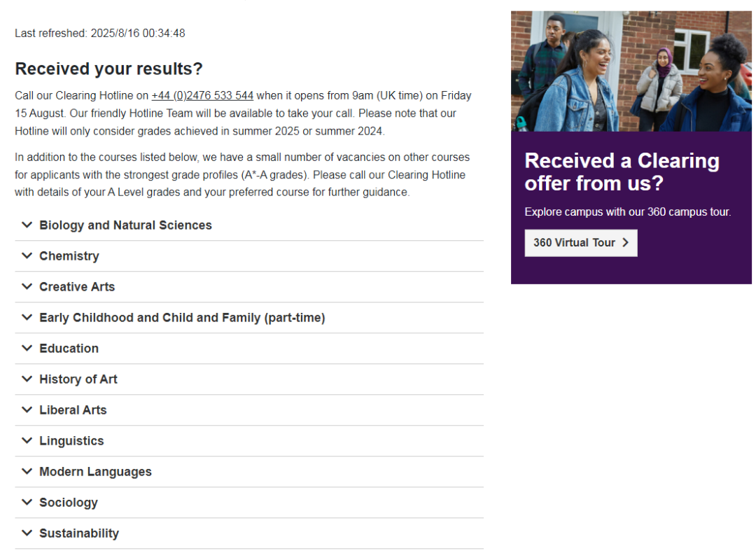Image resolution: width=756 pixels, height=558 pixels.
Task: Expand the Liberal Arts section
Action: [248, 410]
